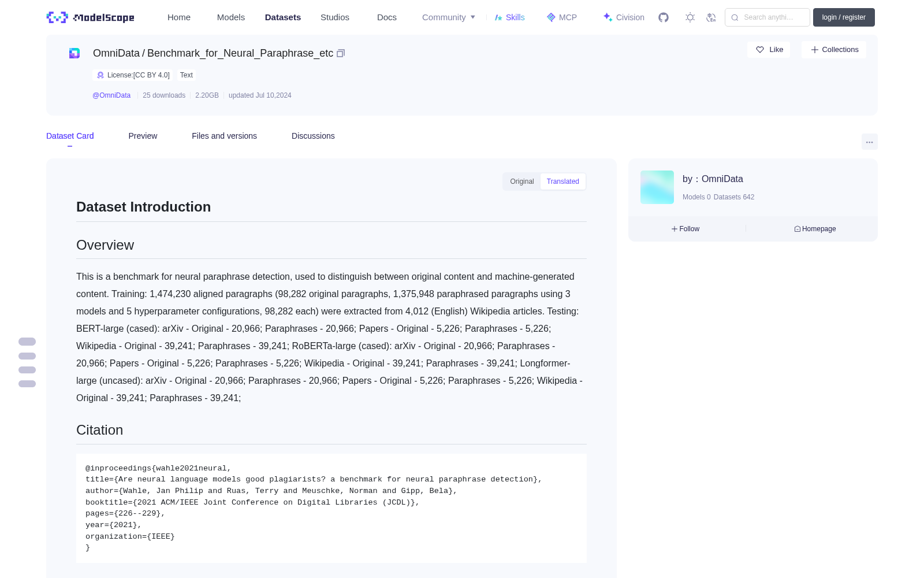Click the Text tag
The image size is (924, 578).
click(187, 75)
